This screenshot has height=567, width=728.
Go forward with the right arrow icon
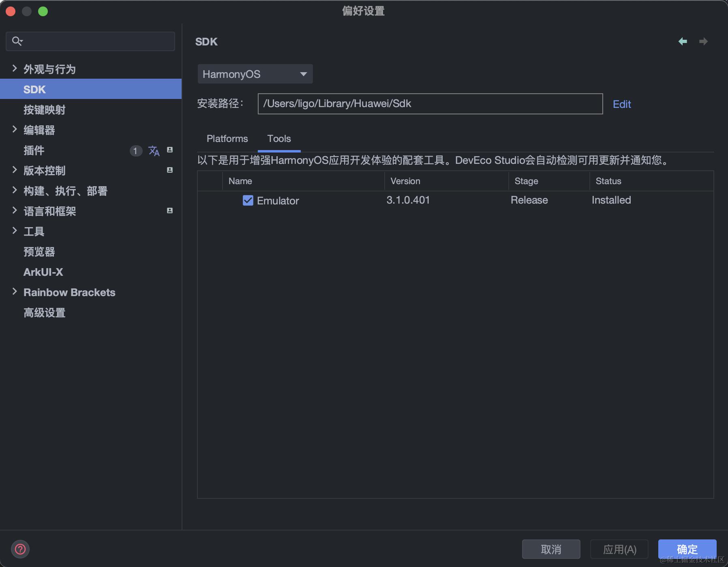[x=703, y=41]
